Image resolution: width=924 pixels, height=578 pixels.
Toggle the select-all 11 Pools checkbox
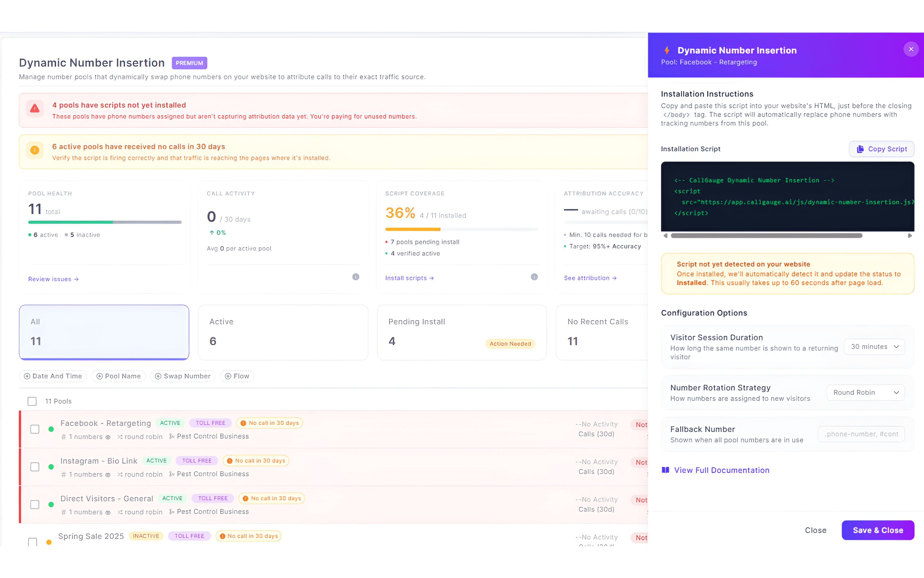32,401
